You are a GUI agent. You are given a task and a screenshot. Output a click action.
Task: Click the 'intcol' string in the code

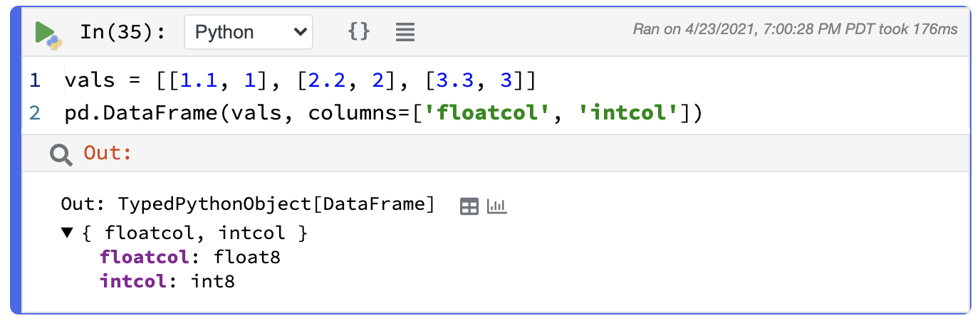tap(630, 113)
